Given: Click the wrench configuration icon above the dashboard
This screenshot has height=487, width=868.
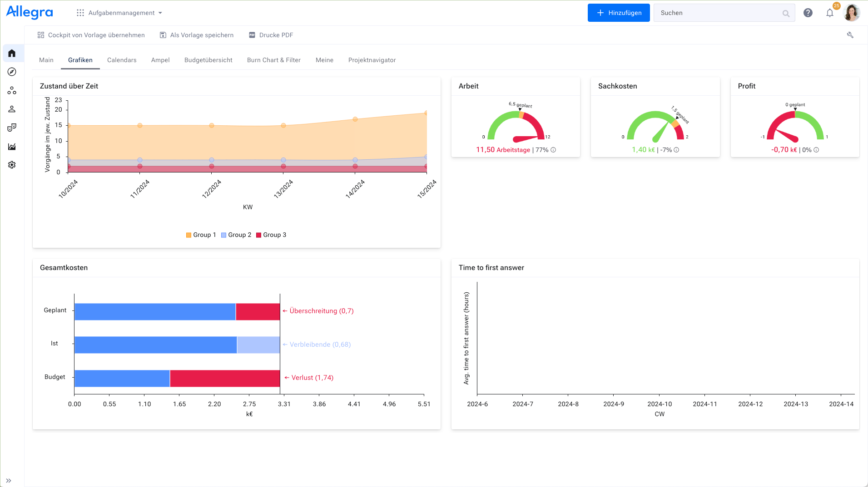Looking at the screenshot, I should (x=850, y=35).
